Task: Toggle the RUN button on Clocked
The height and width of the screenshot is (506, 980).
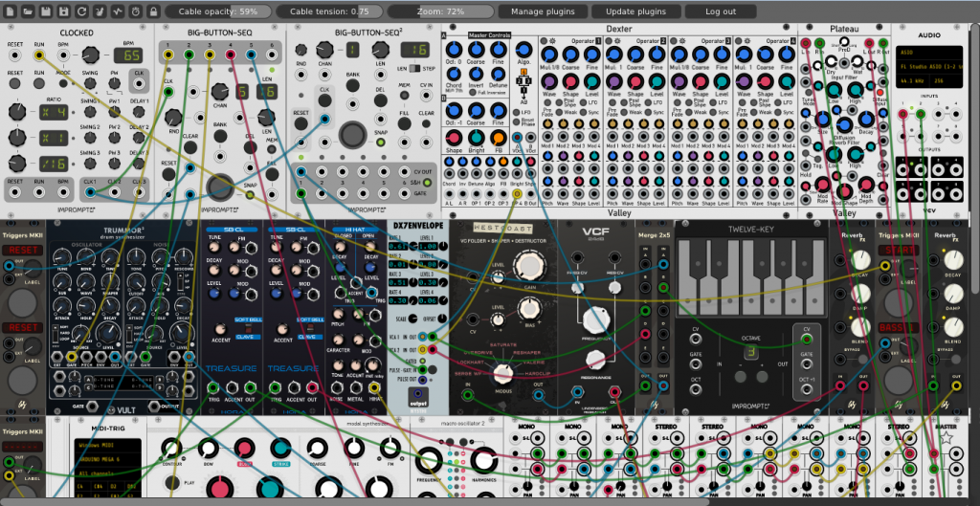Action: [x=38, y=84]
